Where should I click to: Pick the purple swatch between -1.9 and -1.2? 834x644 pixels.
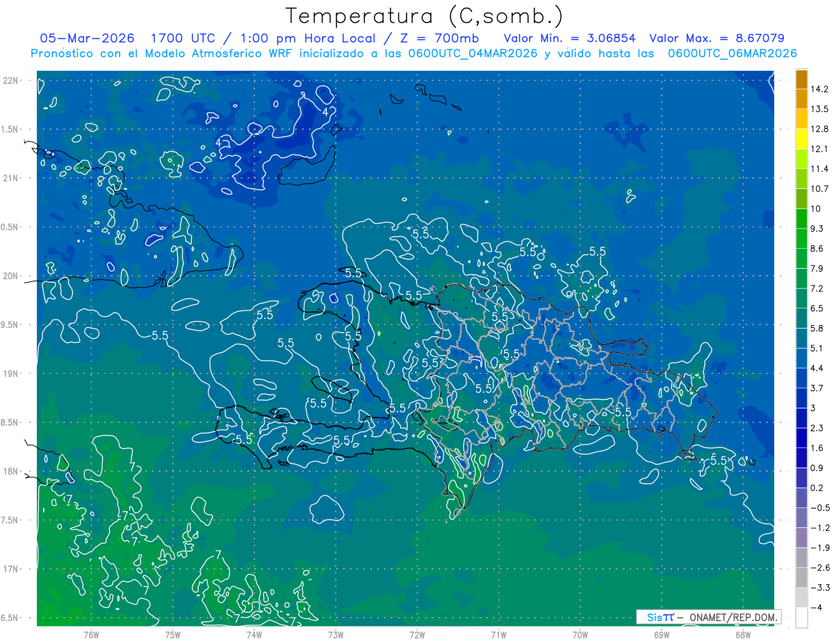pyautogui.click(x=801, y=538)
